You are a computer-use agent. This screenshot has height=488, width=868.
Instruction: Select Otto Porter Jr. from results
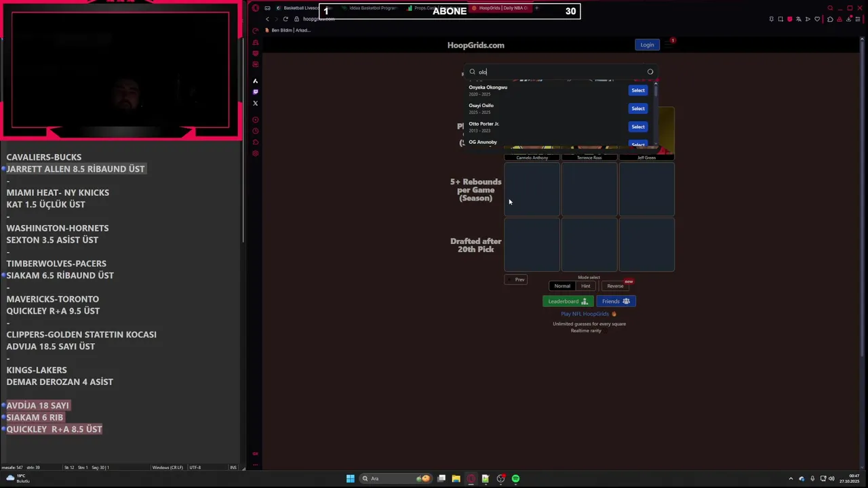(x=637, y=127)
